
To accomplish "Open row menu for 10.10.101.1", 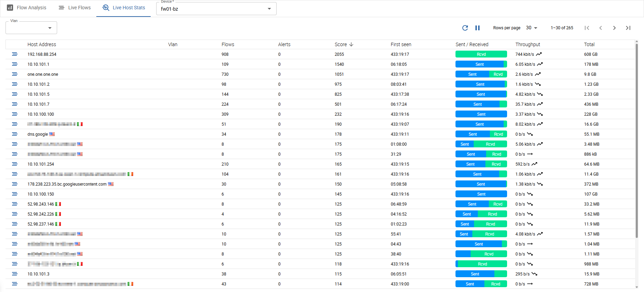I will [x=14, y=64].
